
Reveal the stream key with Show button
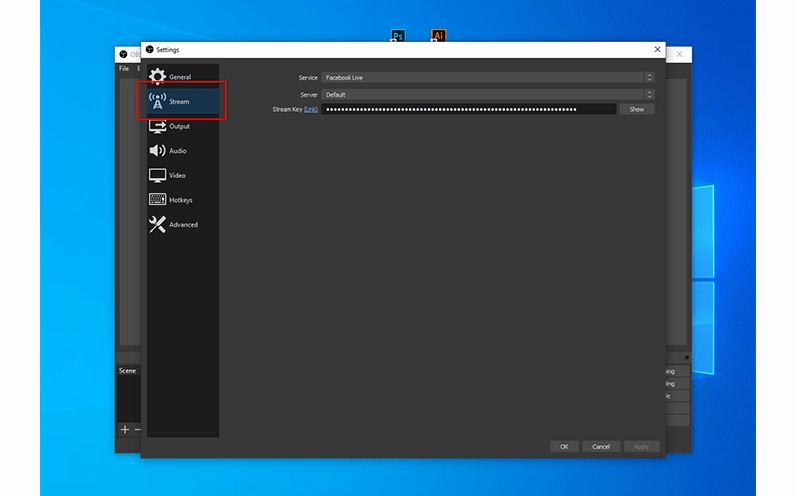click(636, 109)
